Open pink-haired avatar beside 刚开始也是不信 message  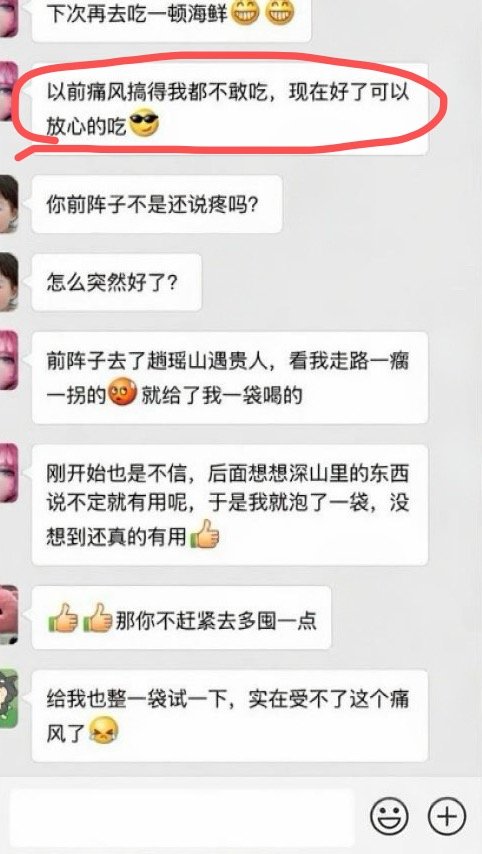click(x=9, y=473)
